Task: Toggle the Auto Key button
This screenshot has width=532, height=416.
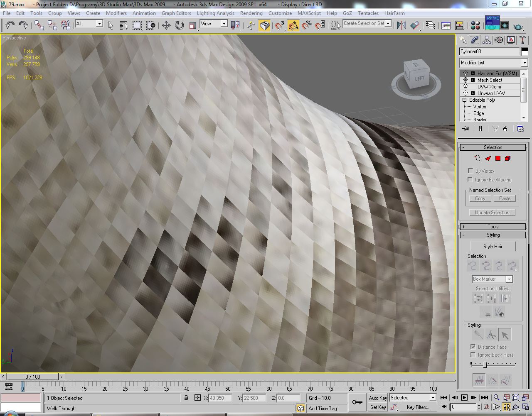Action: click(378, 398)
